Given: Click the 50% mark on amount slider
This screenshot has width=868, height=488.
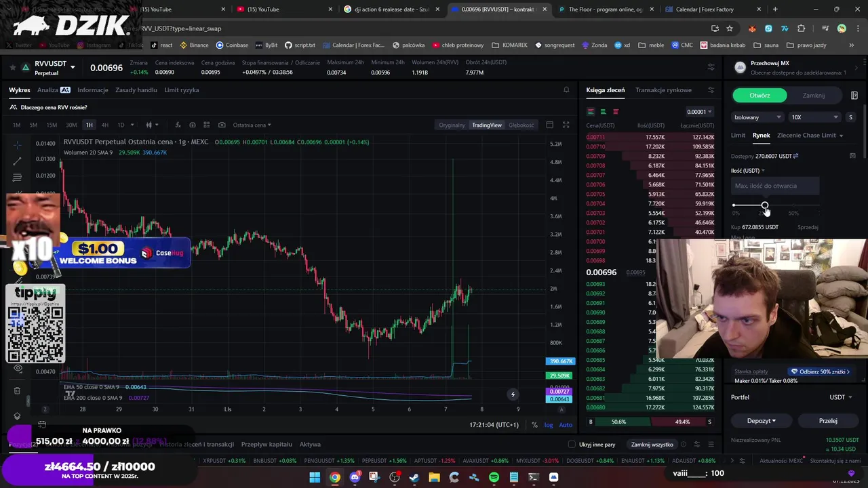Looking at the screenshot, I should (x=793, y=213).
